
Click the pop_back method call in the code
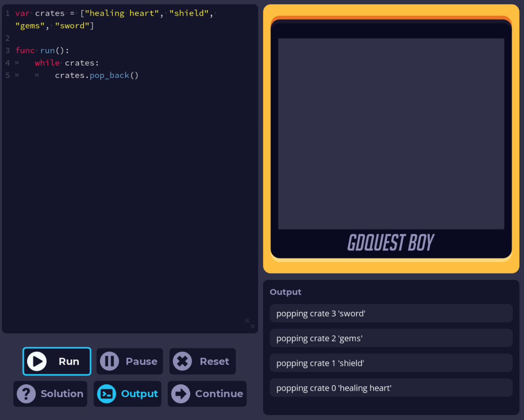click(109, 76)
